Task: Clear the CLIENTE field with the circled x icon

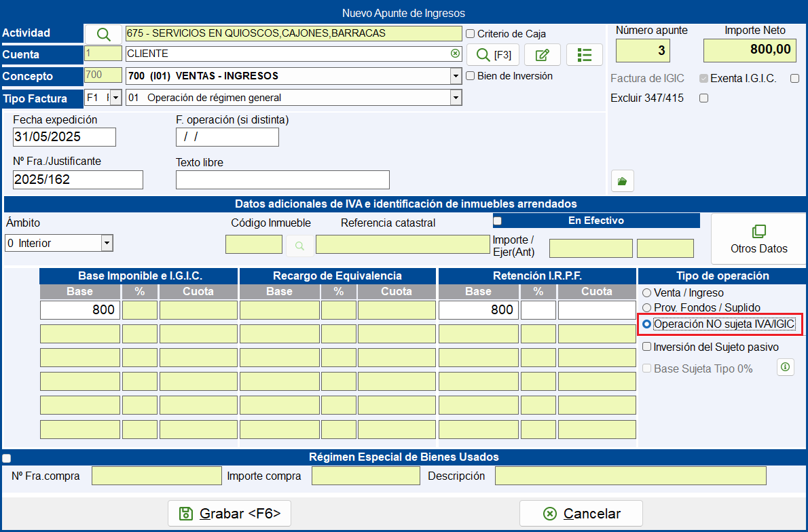Action: [455, 54]
